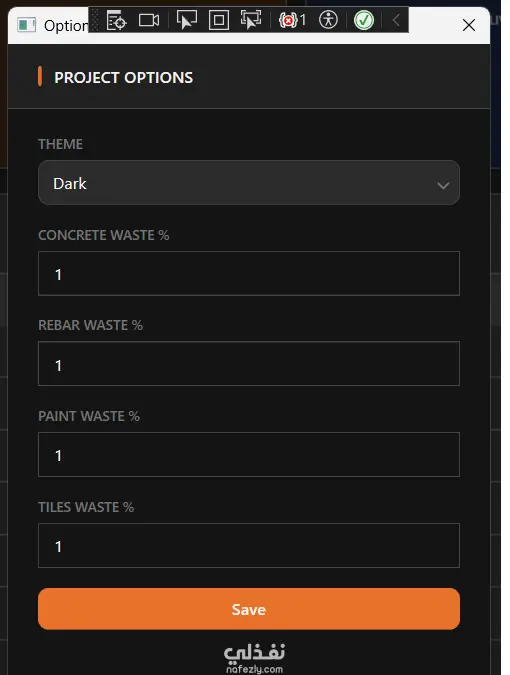Image resolution: width=510 pixels, height=675 pixels.
Task: Click the green Hot Reload checkmark icon
Action: coord(364,20)
